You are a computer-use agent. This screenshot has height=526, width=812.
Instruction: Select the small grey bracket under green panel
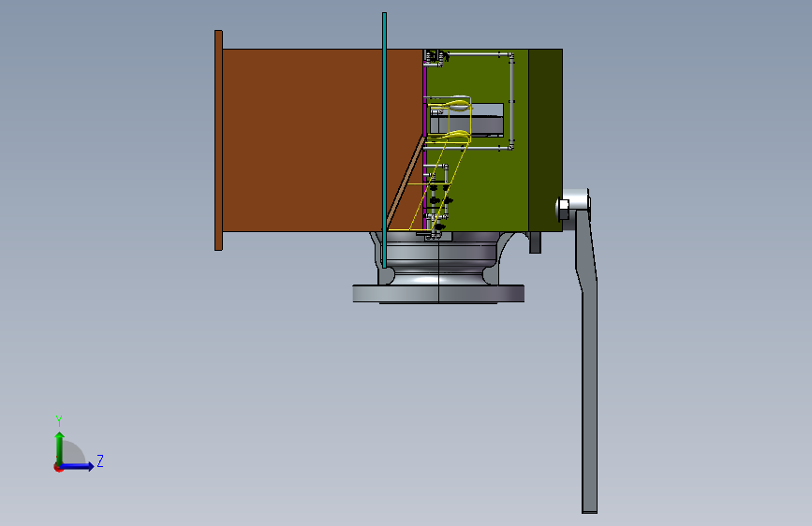(535, 242)
